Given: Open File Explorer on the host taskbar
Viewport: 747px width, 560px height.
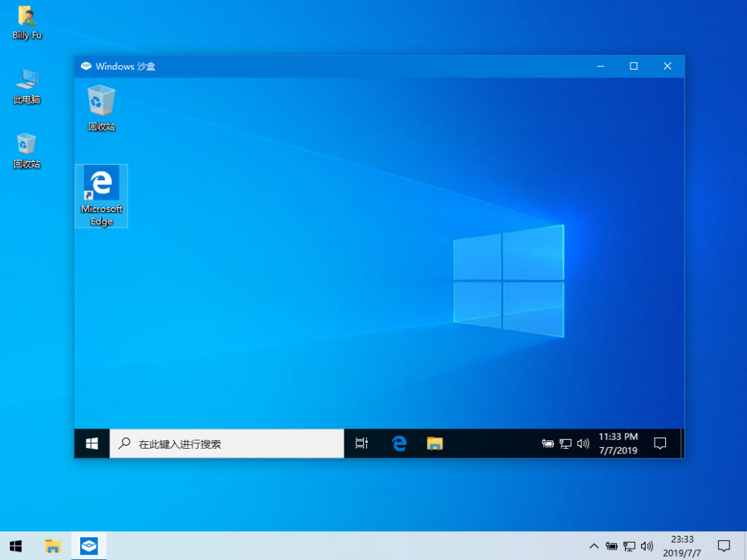Looking at the screenshot, I should point(53,546).
